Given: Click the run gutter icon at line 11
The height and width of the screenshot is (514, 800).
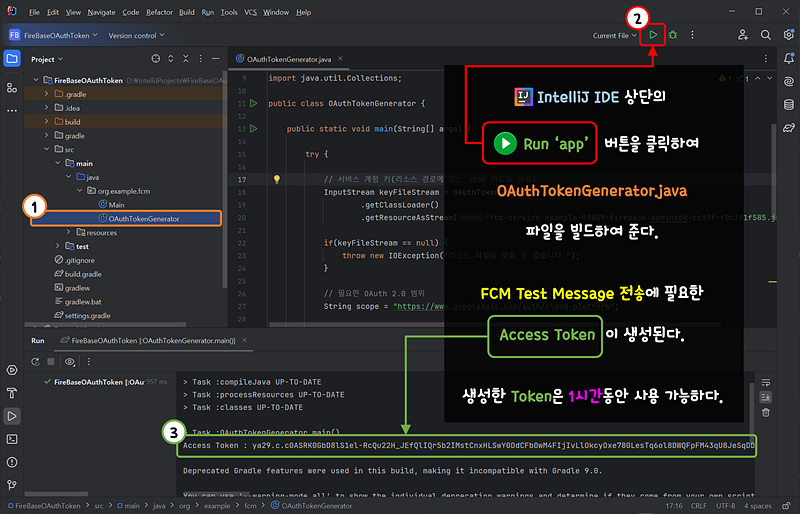Looking at the screenshot, I should click(x=254, y=103).
